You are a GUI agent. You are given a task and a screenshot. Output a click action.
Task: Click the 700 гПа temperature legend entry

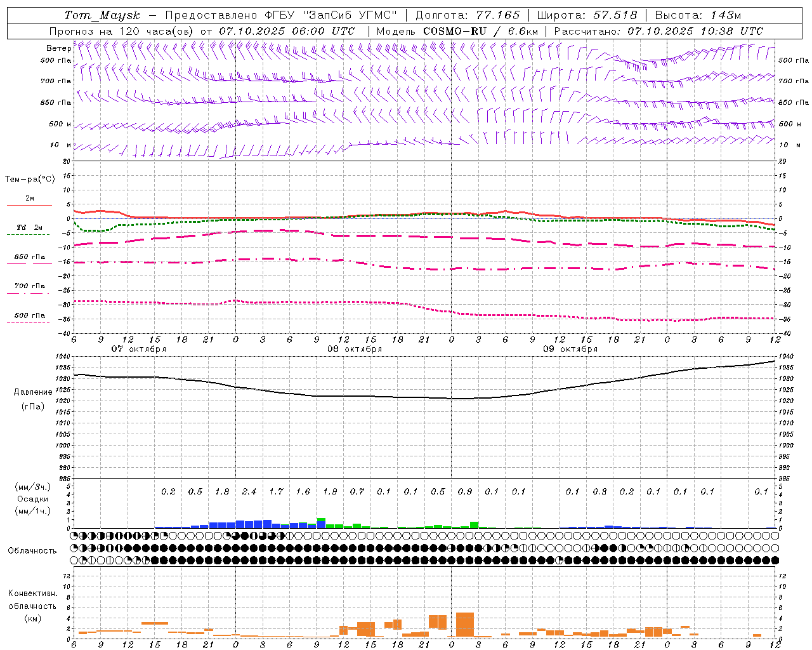point(29,286)
